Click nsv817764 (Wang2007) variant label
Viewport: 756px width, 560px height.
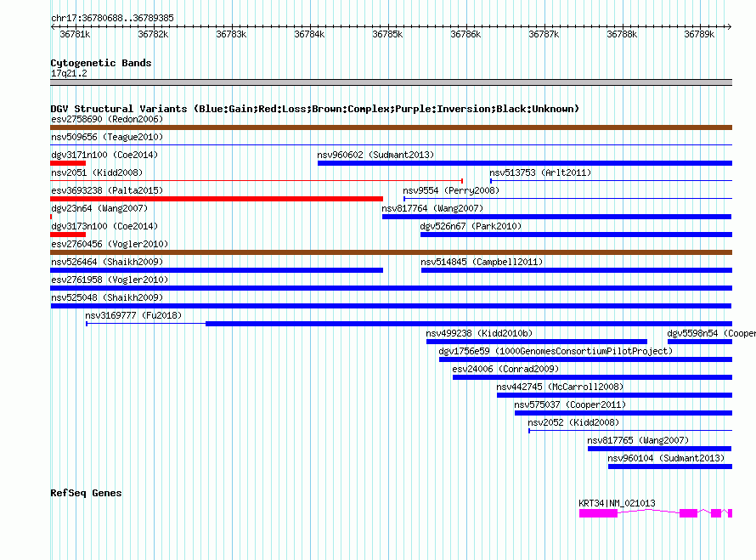coord(432,208)
